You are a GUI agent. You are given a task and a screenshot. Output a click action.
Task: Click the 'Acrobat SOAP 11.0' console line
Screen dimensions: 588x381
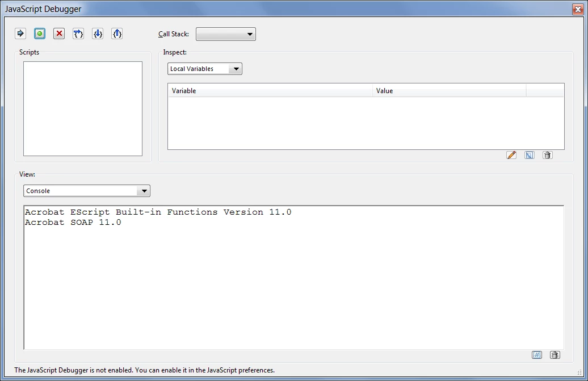[x=73, y=223]
